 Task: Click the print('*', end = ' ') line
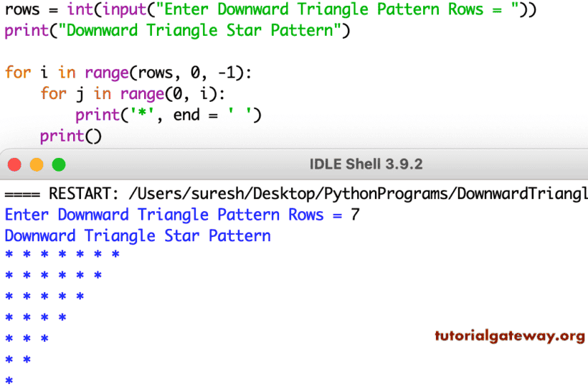[x=169, y=115]
